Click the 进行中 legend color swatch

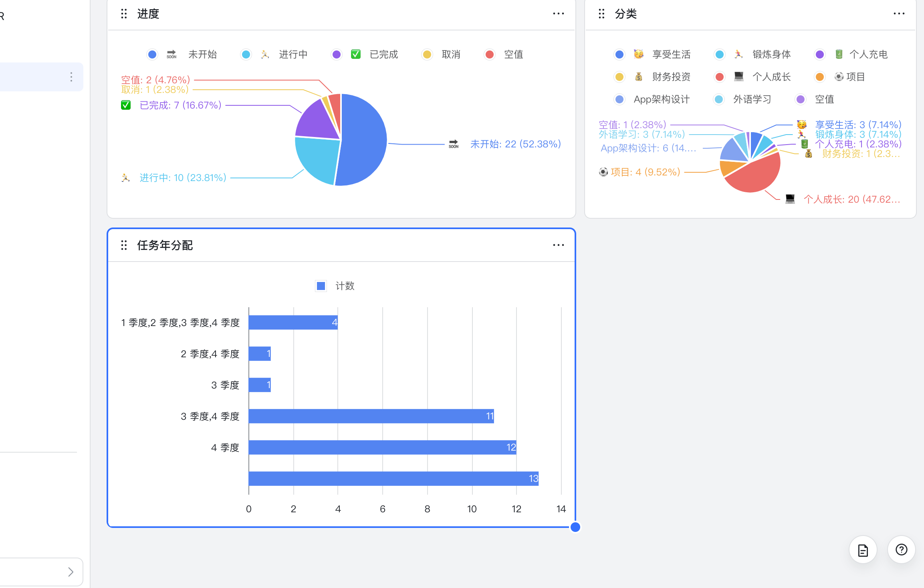pos(246,54)
